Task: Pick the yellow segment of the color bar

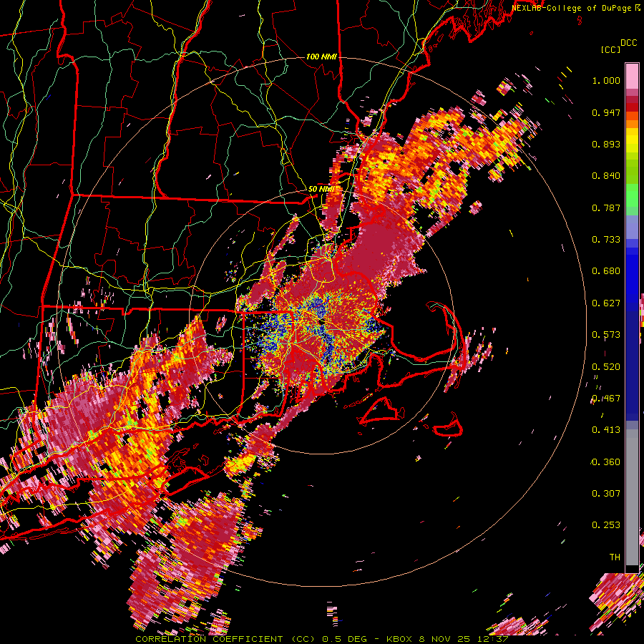Action: click(x=632, y=141)
